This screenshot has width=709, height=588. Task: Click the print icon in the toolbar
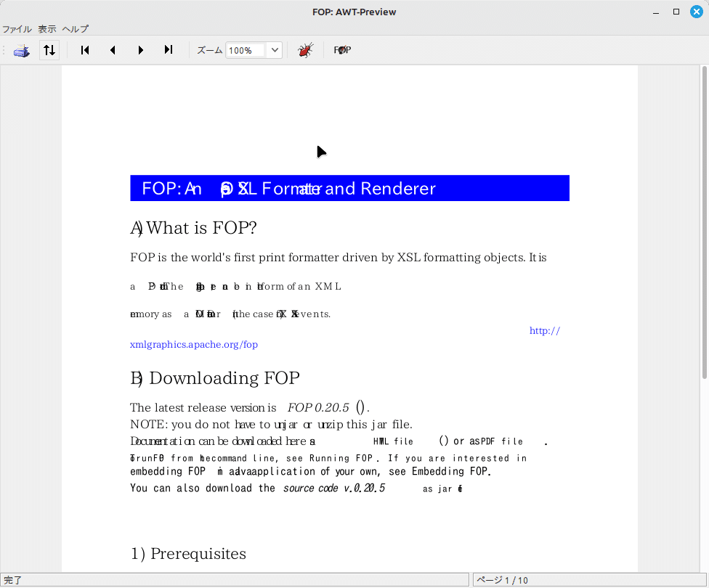click(x=21, y=50)
